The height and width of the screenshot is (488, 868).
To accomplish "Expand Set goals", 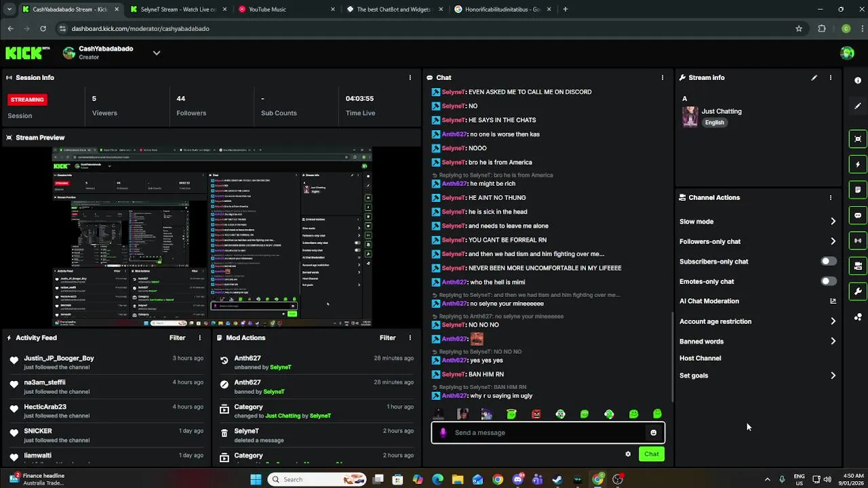I will [x=833, y=375].
